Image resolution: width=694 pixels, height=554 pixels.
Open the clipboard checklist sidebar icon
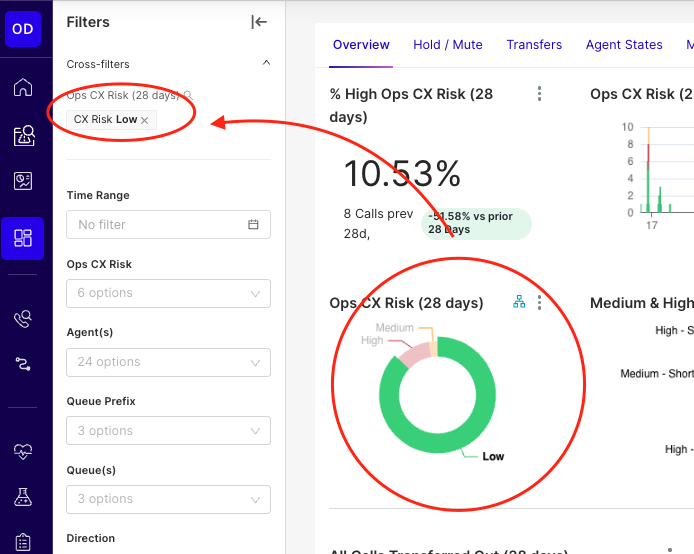(x=23, y=542)
